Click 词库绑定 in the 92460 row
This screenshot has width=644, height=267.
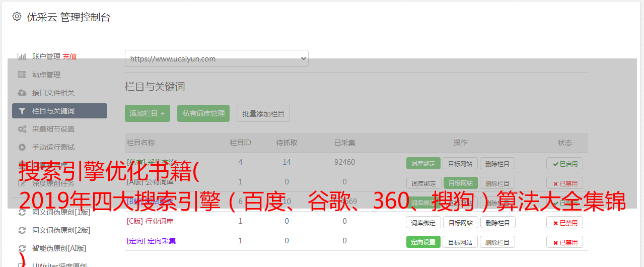[423, 163]
